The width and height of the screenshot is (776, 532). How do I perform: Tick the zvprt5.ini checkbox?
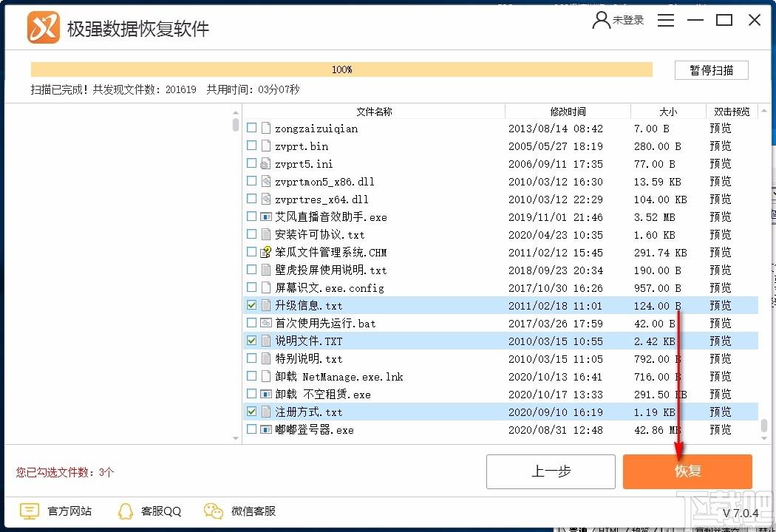pos(251,163)
